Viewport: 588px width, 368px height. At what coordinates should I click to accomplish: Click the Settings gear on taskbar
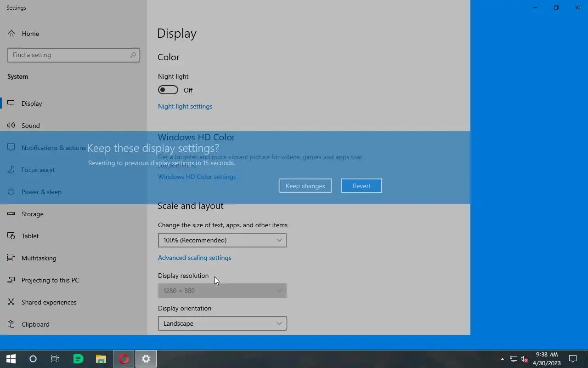point(146,359)
